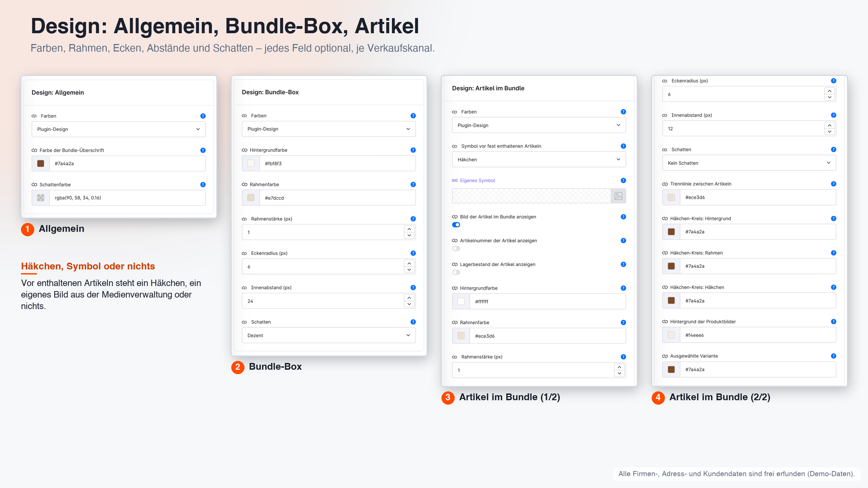Toggle inheritance icon for Ausgewählte Variante

coord(665,356)
